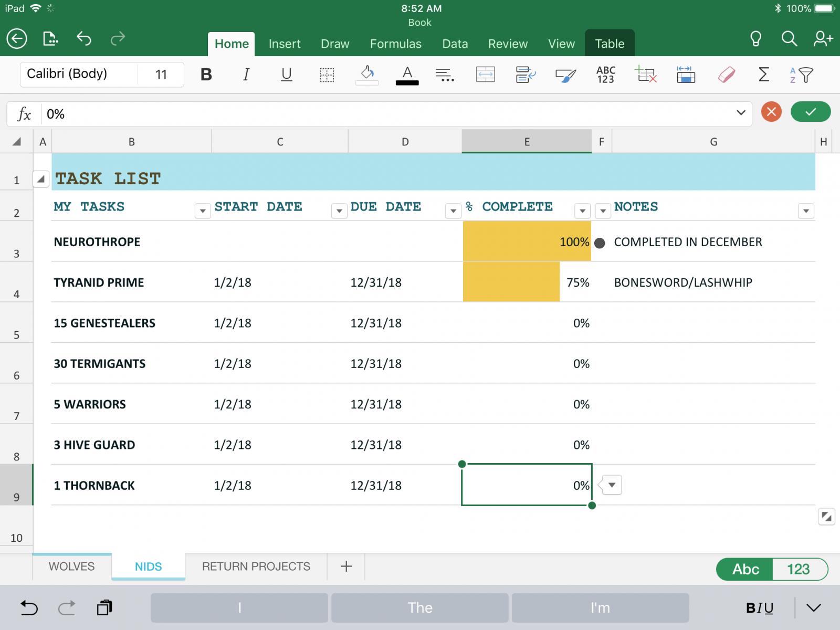The width and height of the screenshot is (840, 630).
Task: Click the Merge cells icon
Action: click(x=485, y=75)
